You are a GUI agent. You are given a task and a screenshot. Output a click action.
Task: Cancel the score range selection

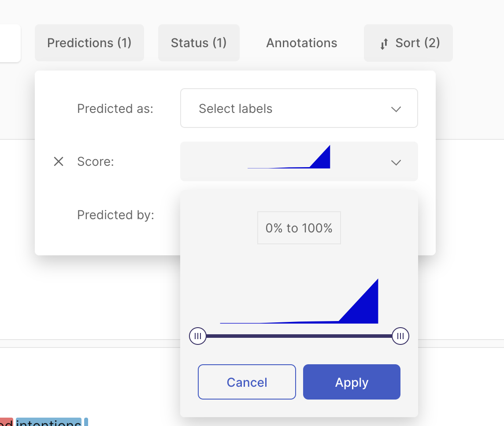tap(246, 382)
